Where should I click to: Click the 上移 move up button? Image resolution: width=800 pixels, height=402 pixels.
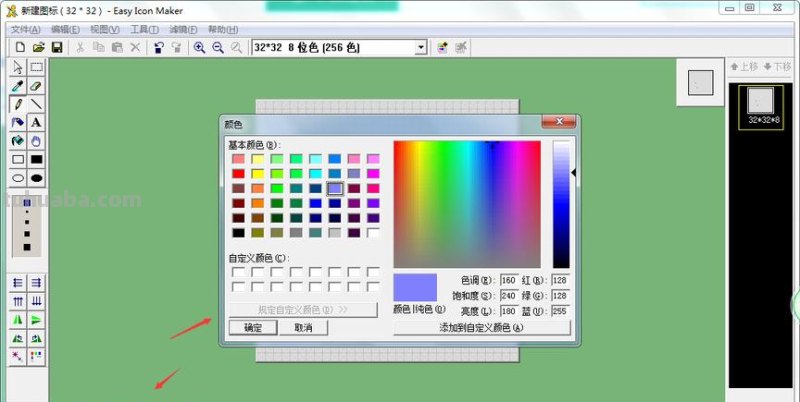(744, 67)
